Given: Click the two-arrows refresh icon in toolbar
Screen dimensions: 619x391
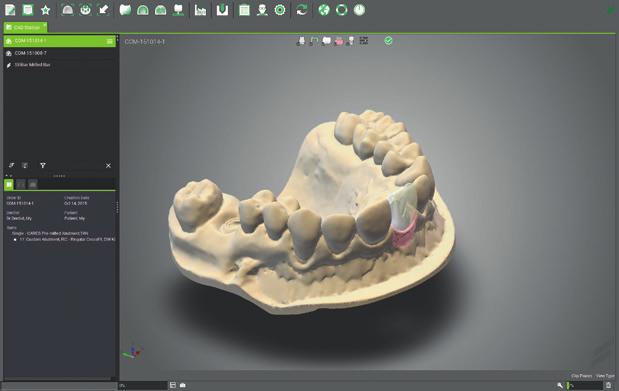Looking at the screenshot, I should tap(302, 10).
